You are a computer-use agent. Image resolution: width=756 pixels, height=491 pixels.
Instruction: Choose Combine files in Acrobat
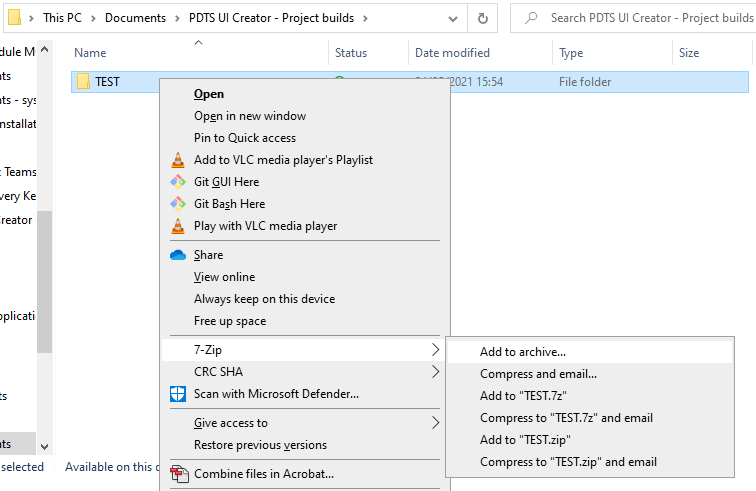coord(264,474)
